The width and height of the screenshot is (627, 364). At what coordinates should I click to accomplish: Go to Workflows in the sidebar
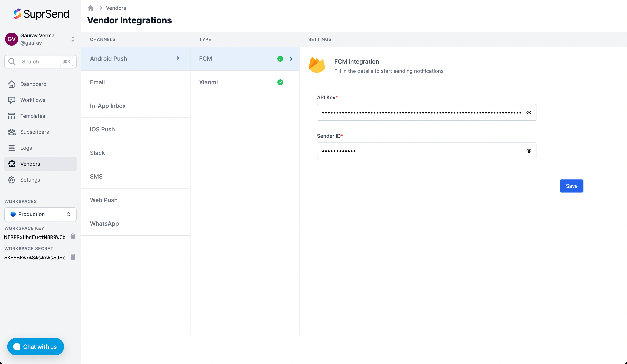coord(33,100)
